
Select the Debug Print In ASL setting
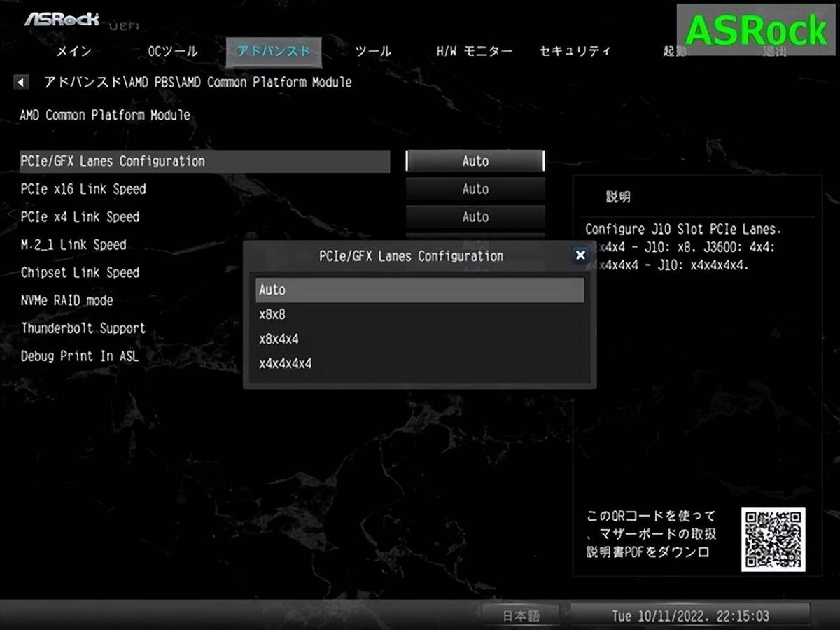80,356
